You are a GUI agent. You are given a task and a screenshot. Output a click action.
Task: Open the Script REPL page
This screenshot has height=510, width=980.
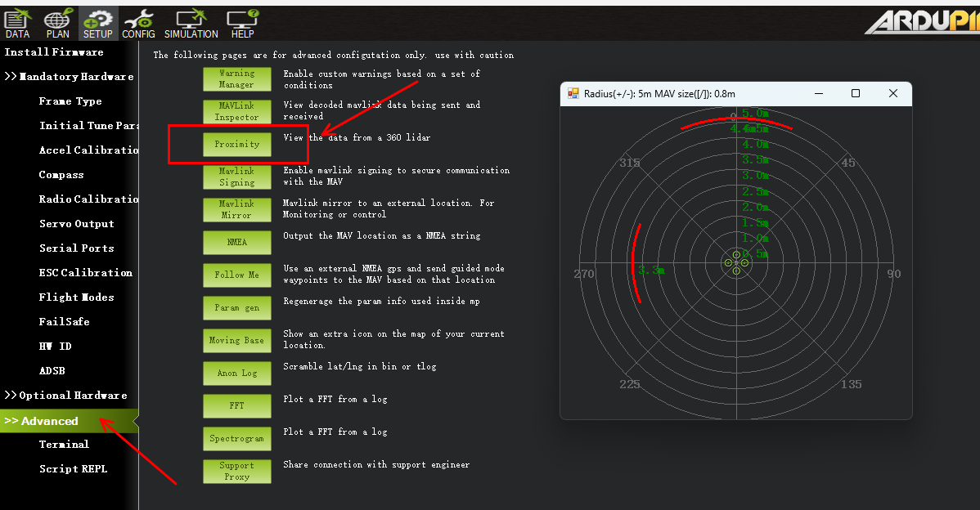[x=73, y=469]
